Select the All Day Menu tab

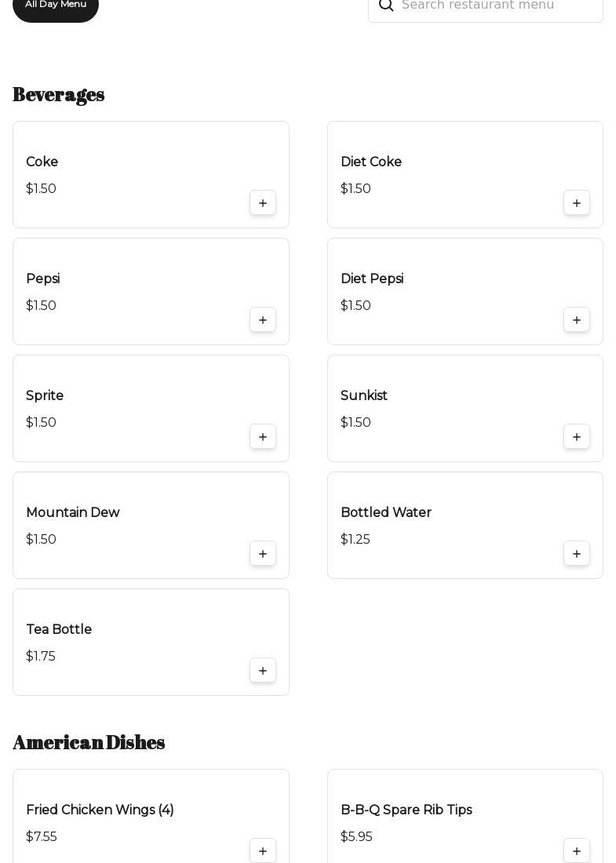click(56, 5)
